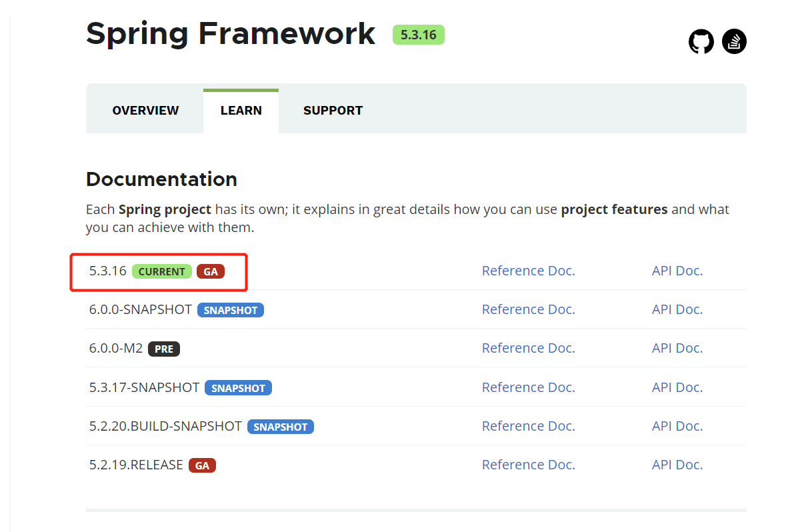The image size is (804, 532).
Task: Click the 5.3.16 version badge by title
Action: click(418, 35)
